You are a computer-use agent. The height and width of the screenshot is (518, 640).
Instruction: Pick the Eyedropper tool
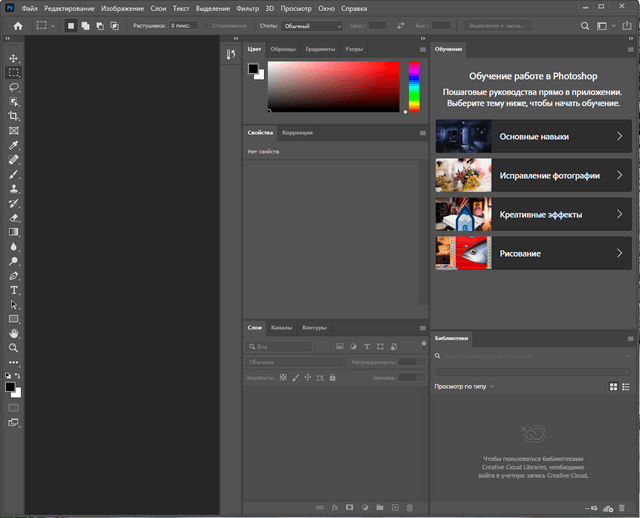pyautogui.click(x=14, y=145)
